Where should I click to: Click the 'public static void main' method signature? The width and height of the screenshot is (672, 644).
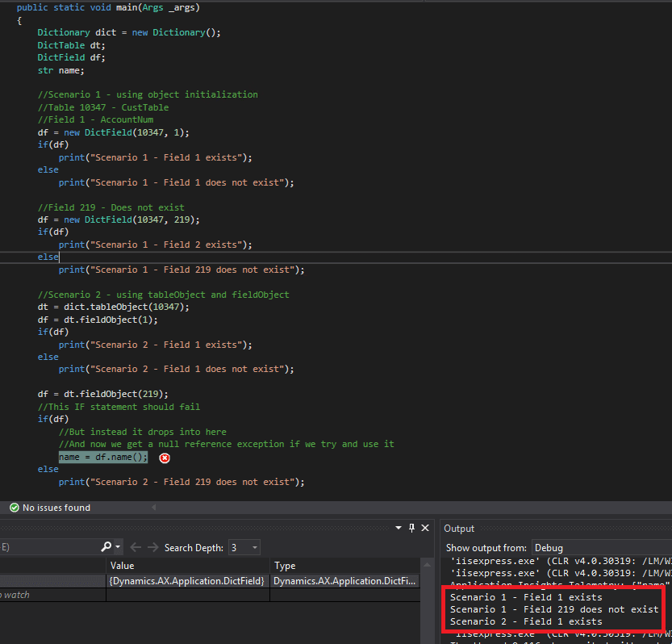[108, 8]
